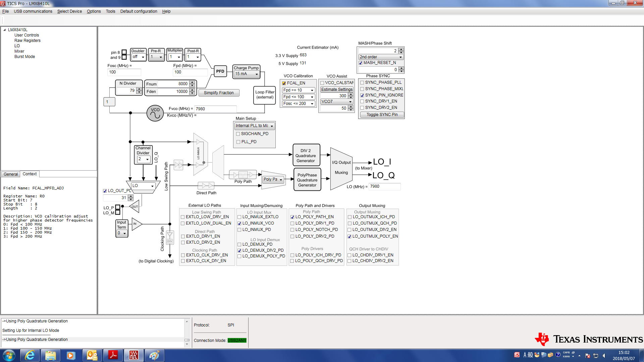Click the DIV 2 Quadrature Generator block
644x362 pixels.
click(x=306, y=156)
